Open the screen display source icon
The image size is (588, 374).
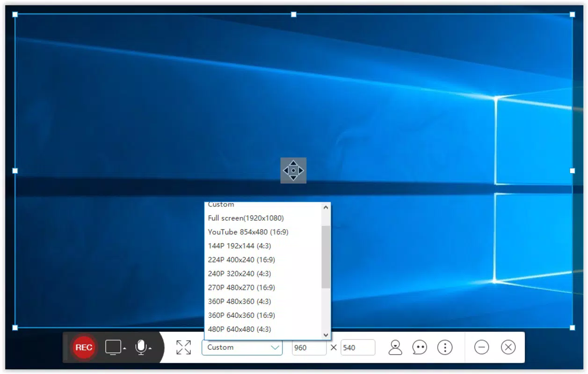tap(113, 347)
